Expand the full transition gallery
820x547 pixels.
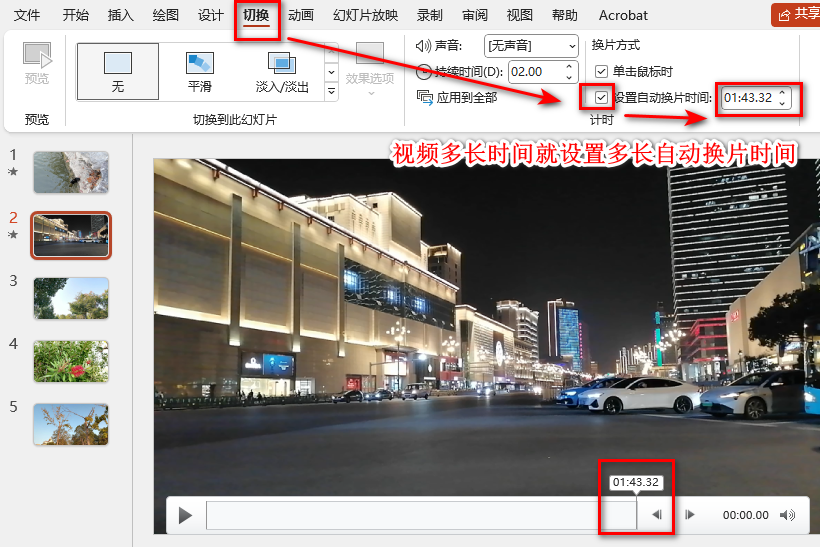tap(332, 91)
